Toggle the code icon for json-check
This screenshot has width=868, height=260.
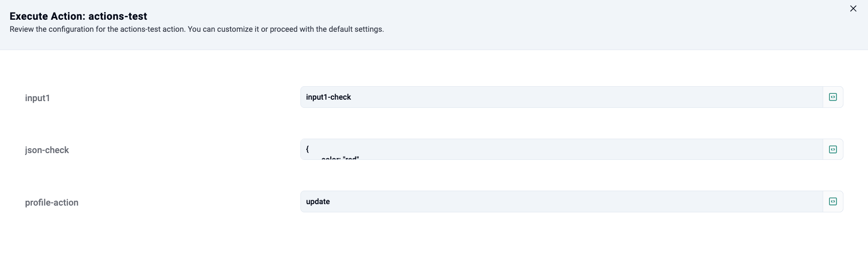tap(833, 150)
